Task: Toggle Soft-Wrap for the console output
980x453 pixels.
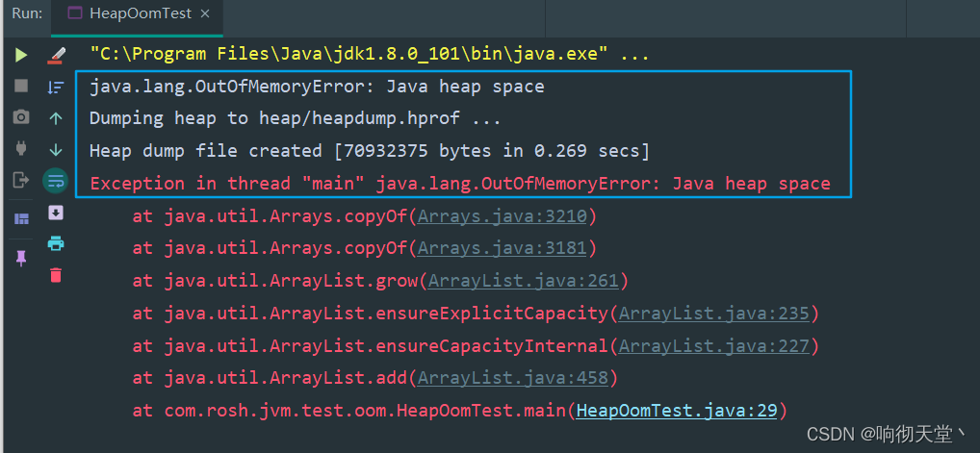Action: [56, 180]
